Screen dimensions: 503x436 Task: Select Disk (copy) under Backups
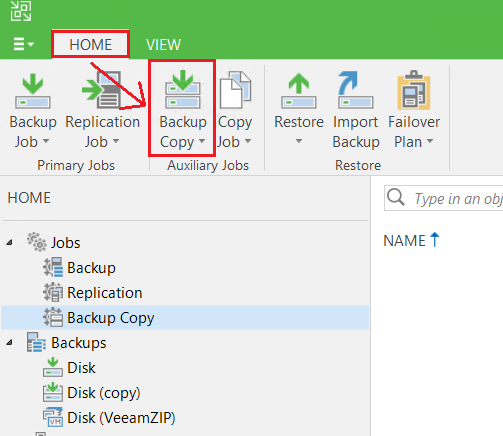pyautogui.click(x=104, y=392)
